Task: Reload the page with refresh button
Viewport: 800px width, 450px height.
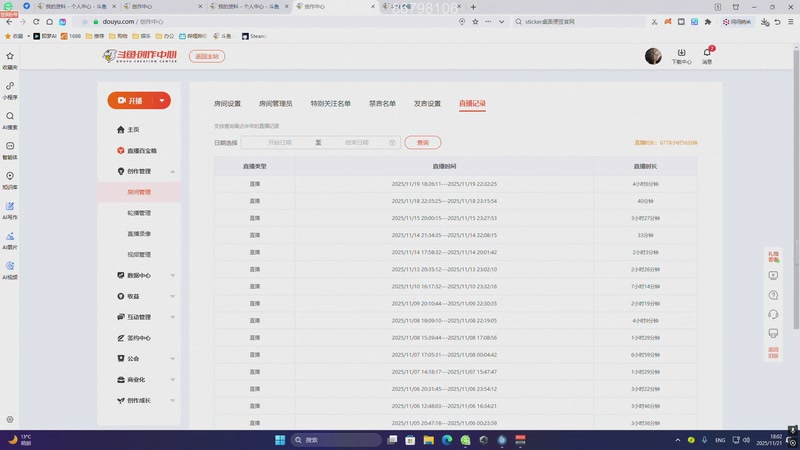Action: coord(36,21)
